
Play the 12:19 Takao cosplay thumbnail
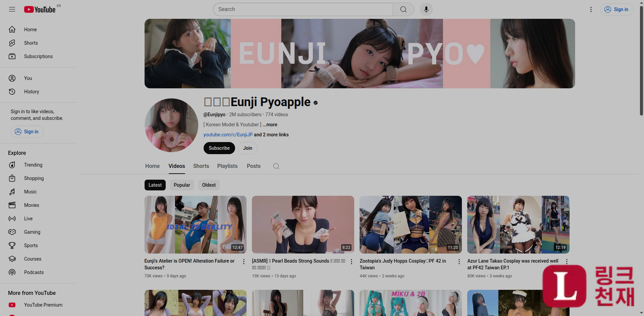pyautogui.click(x=518, y=225)
